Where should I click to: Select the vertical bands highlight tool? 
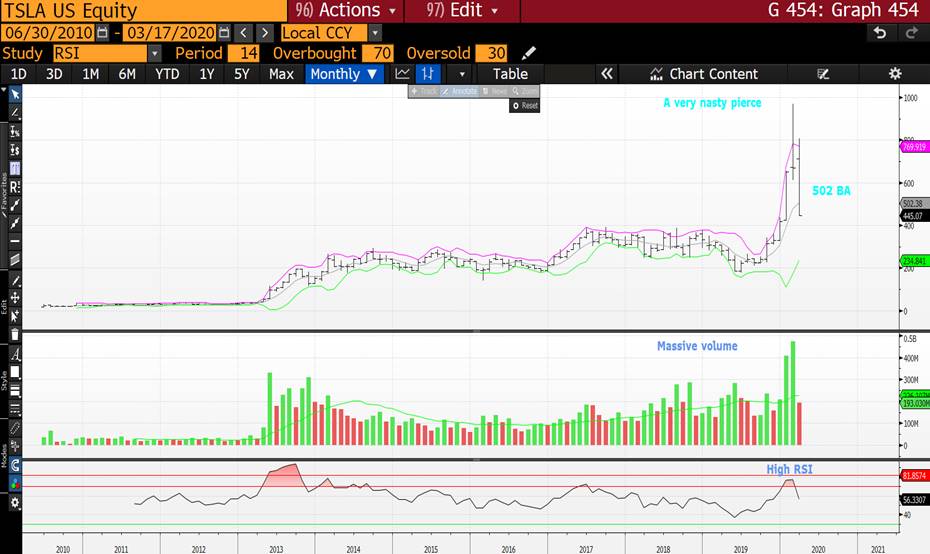click(15, 168)
